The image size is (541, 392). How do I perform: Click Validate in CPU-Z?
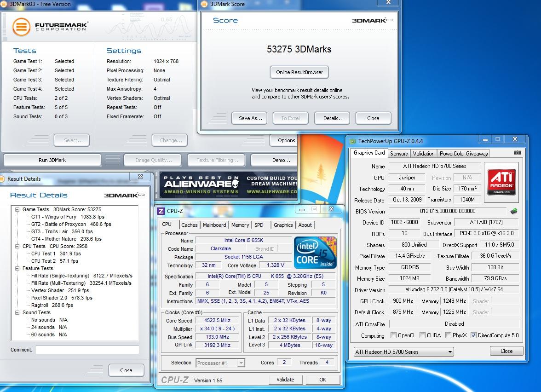point(285,380)
